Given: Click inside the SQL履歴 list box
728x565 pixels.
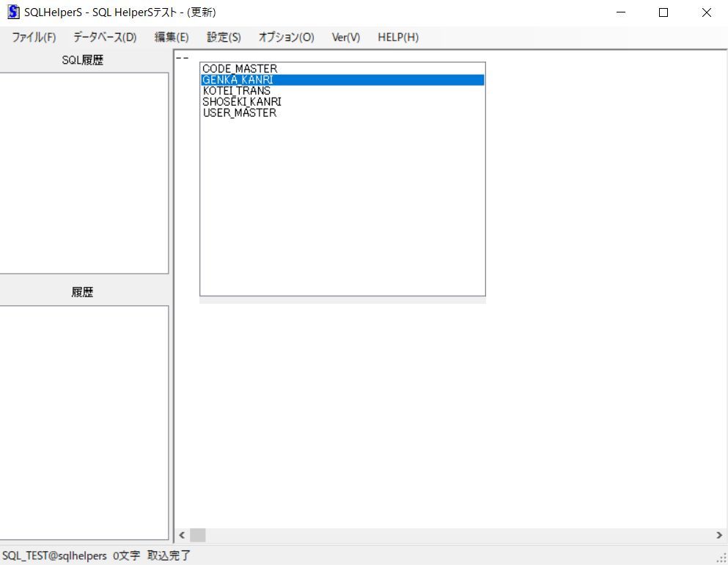Looking at the screenshot, I should pyautogui.click(x=84, y=173).
